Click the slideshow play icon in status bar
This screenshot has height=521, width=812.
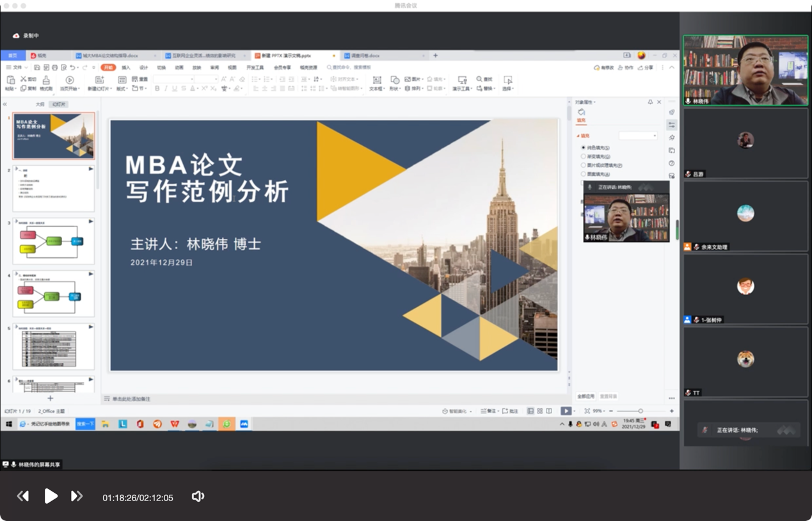click(x=566, y=411)
